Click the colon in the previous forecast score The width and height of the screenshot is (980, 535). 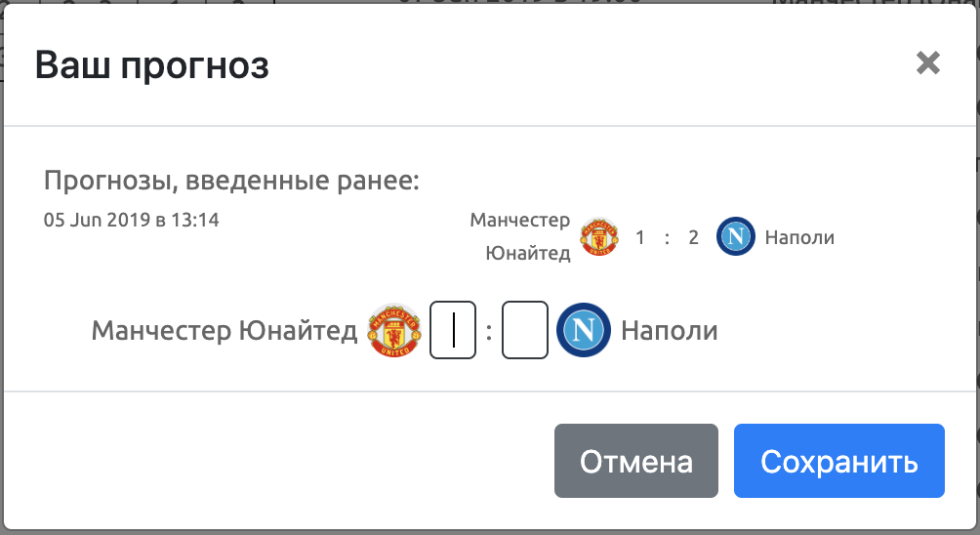click(667, 237)
